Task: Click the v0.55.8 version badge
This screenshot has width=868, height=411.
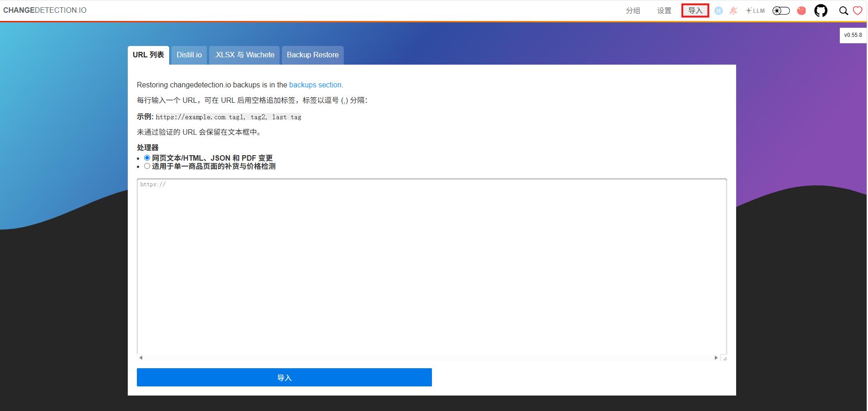Action: pos(853,35)
